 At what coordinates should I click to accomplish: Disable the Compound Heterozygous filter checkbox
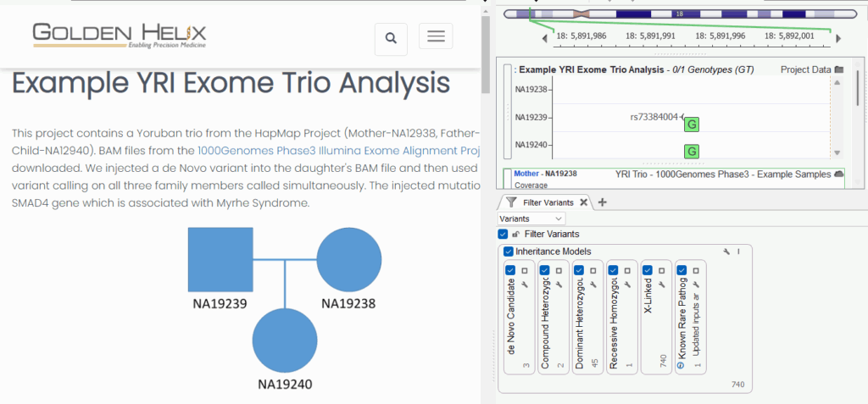(x=545, y=270)
